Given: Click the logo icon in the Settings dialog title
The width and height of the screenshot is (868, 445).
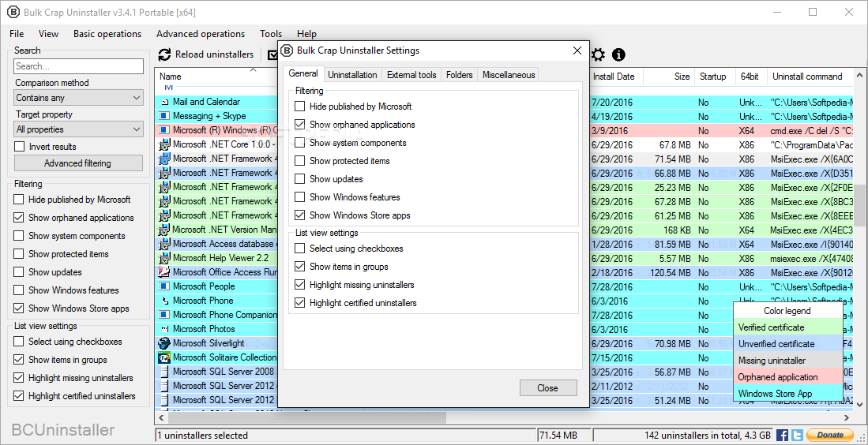Looking at the screenshot, I should (x=286, y=50).
